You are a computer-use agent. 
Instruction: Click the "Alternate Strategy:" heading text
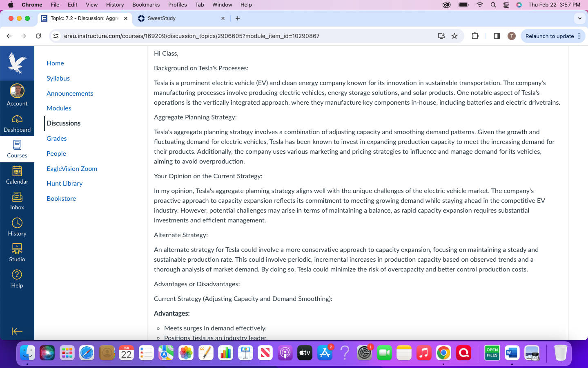[x=181, y=235]
